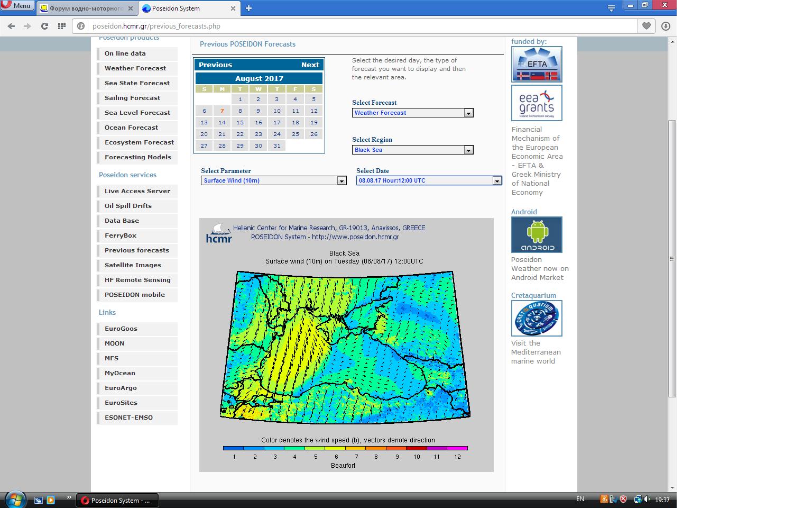This screenshot has height=508, width=812.
Task: Open the Select Parameter dropdown
Action: point(273,180)
